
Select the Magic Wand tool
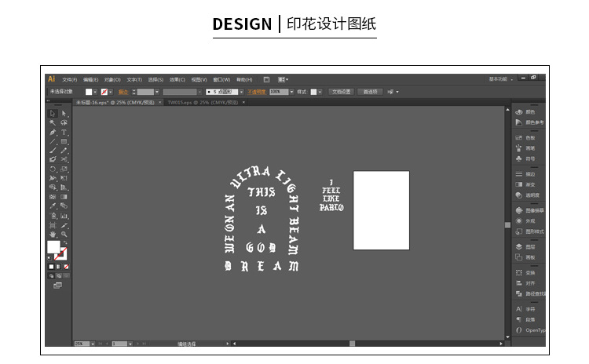[x=53, y=122]
